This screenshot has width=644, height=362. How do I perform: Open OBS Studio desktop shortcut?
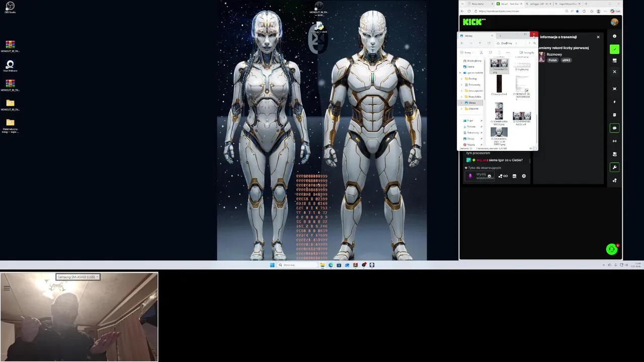[10, 7]
